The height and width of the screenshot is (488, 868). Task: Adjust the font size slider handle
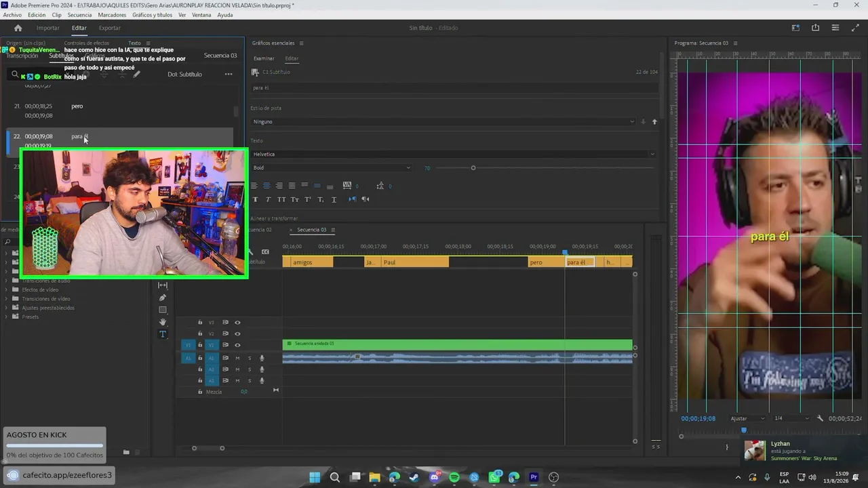[473, 168]
